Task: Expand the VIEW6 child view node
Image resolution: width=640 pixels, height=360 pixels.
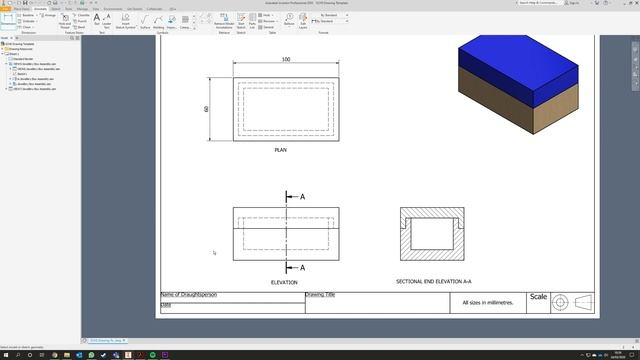Action: point(10,69)
